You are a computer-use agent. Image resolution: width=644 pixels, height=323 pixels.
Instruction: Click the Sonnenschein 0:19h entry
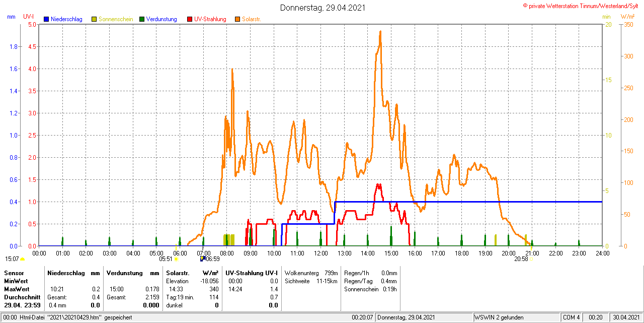tap(371, 289)
